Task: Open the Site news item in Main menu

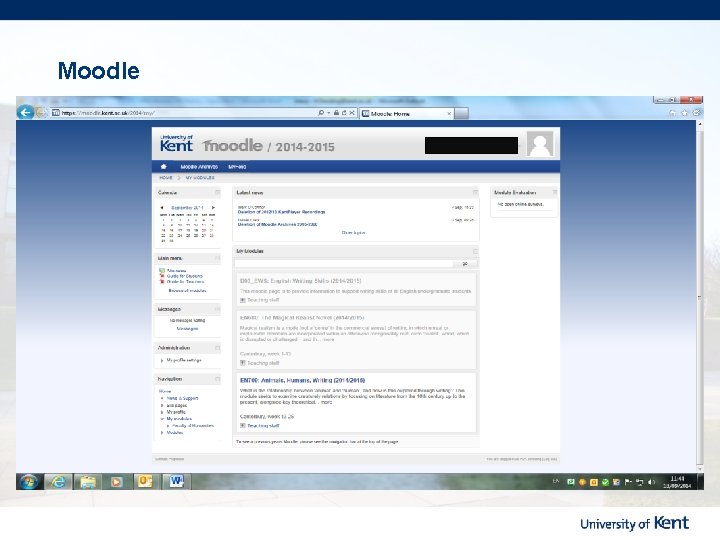Action: [x=176, y=271]
